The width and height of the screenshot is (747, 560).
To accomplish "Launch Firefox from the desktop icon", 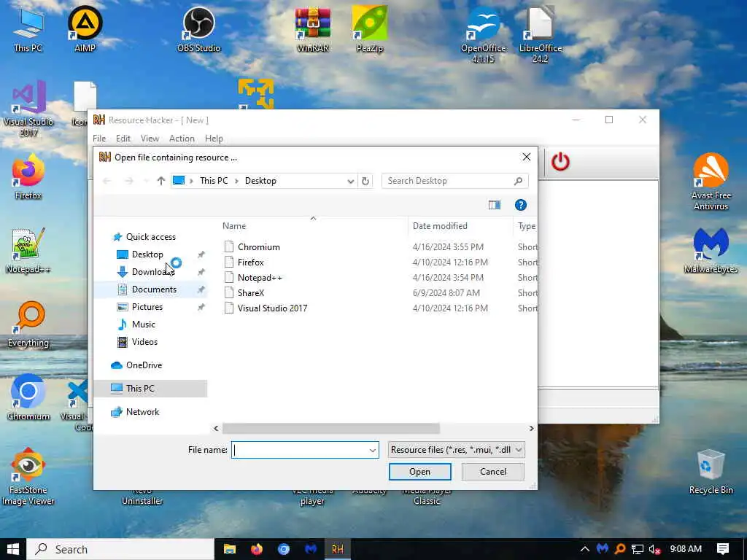I will (28, 176).
